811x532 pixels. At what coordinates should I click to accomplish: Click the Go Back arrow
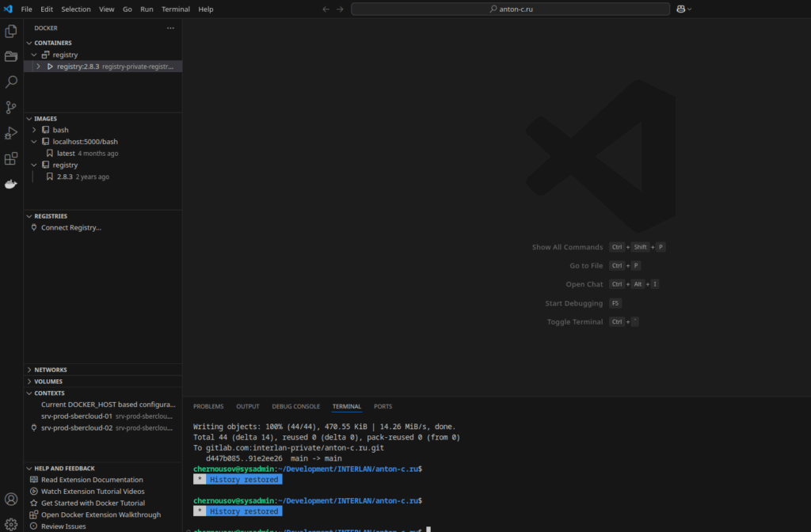326,9
